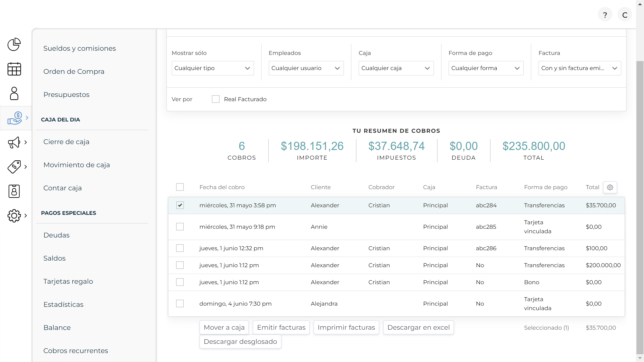Click the Imprimir facturas button
This screenshot has width=644, height=362.
coord(346,328)
